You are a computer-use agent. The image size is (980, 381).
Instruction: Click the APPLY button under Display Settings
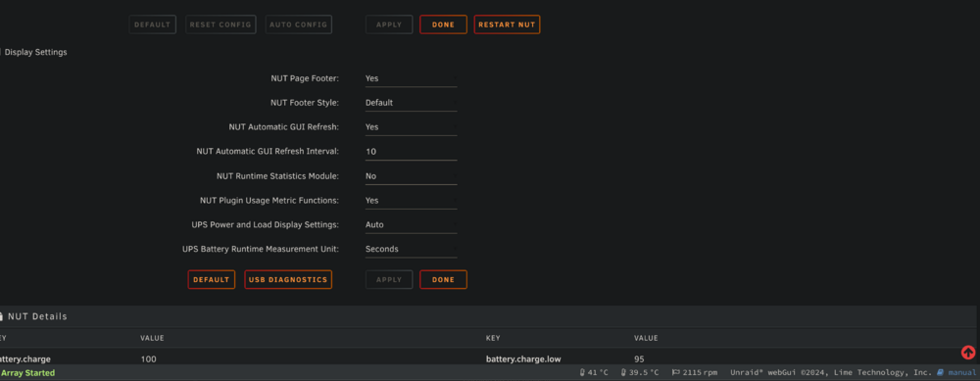(x=389, y=280)
